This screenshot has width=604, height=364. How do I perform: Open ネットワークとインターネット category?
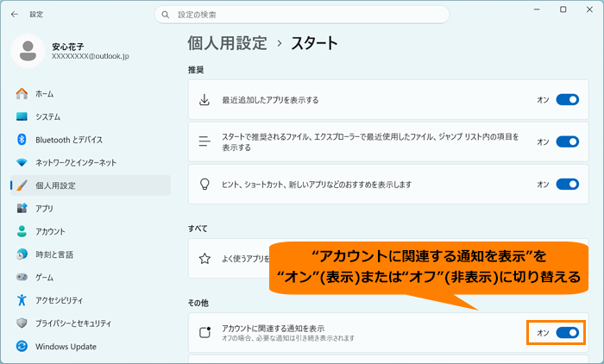[x=91, y=162]
